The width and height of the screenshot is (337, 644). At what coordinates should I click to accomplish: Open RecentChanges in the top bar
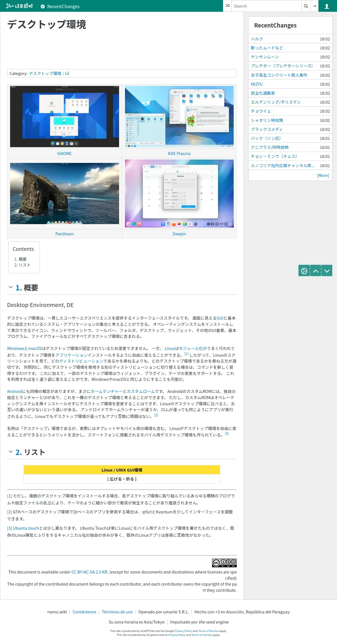click(x=60, y=6)
